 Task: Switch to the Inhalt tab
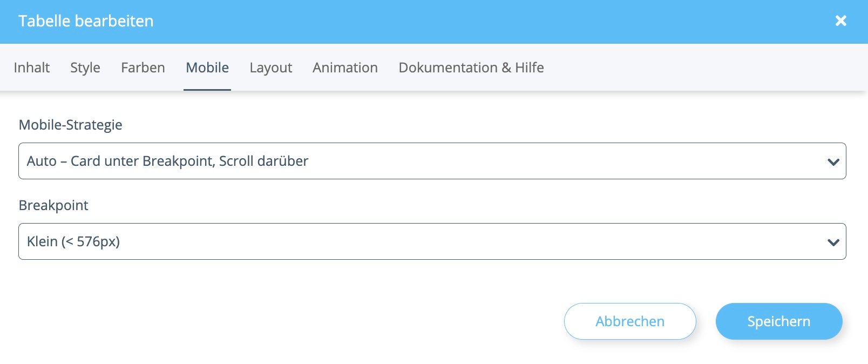pyautogui.click(x=32, y=68)
